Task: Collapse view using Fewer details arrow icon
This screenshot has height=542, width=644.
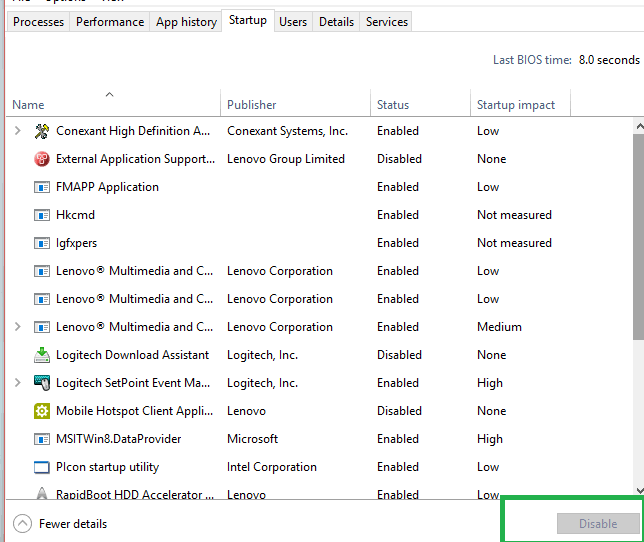Action: [x=22, y=523]
